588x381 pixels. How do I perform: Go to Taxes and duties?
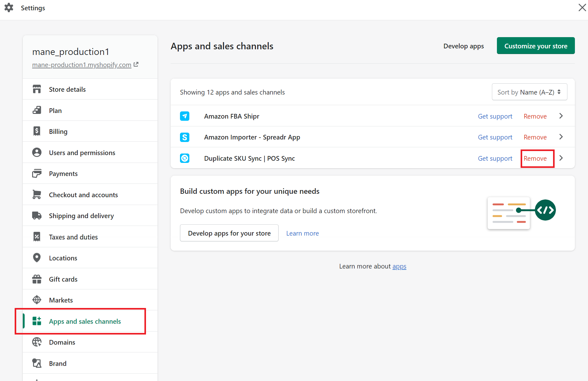90,237
